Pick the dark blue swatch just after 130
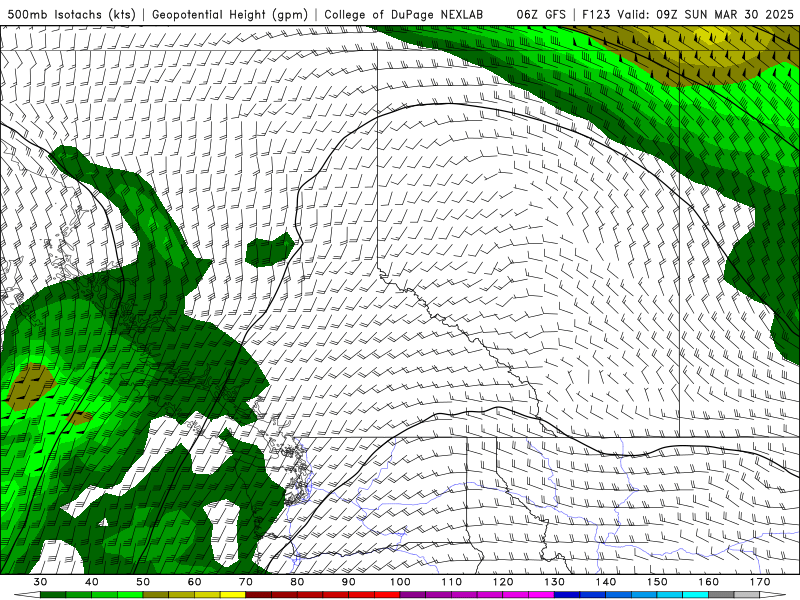800x600 pixels. click(567, 595)
